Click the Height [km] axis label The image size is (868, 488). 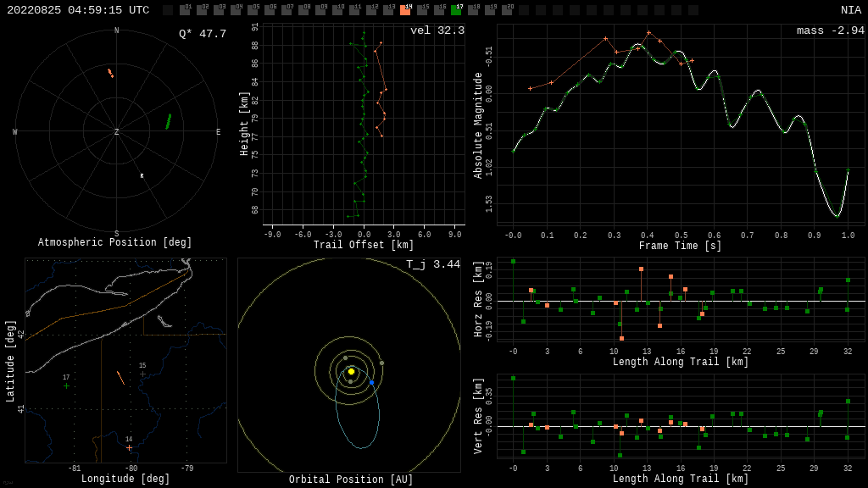244,124
